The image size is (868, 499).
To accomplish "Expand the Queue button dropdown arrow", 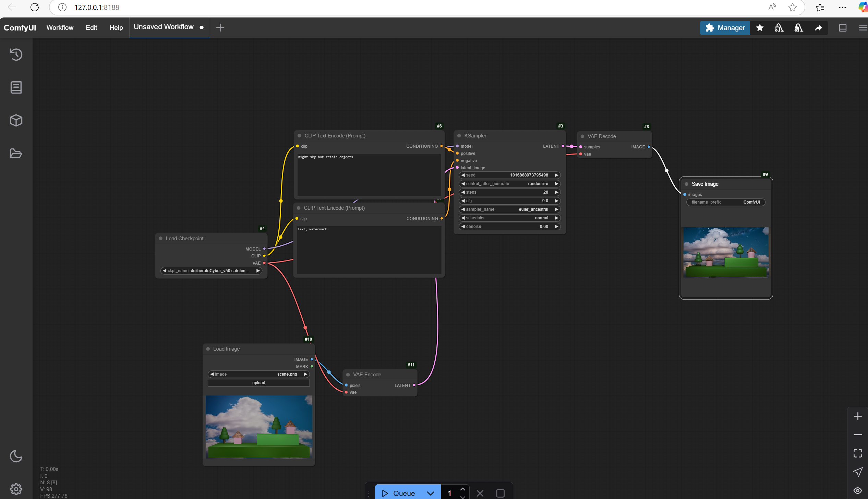I will point(430,493).
